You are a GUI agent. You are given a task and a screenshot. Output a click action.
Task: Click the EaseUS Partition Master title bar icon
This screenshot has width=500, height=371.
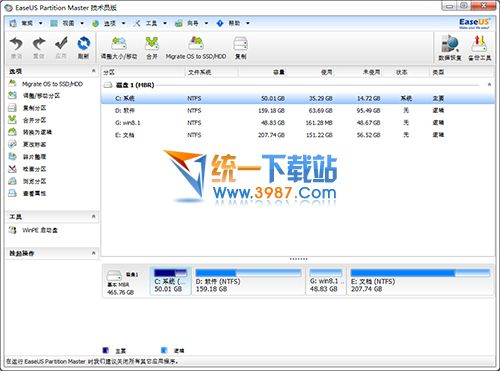pyautogui.click(x=8, y=8)
